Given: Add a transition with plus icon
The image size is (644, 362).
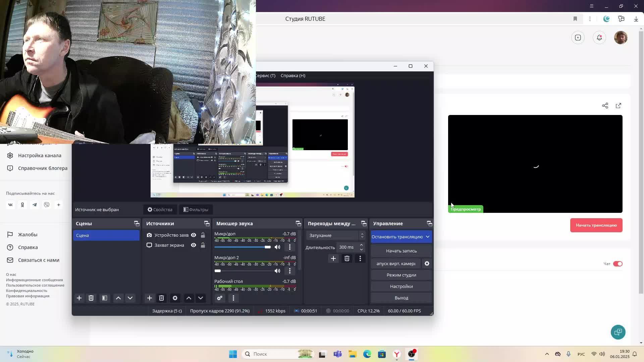Looking at the screenshot, I should pyautogui.click(x=333, y=258).
